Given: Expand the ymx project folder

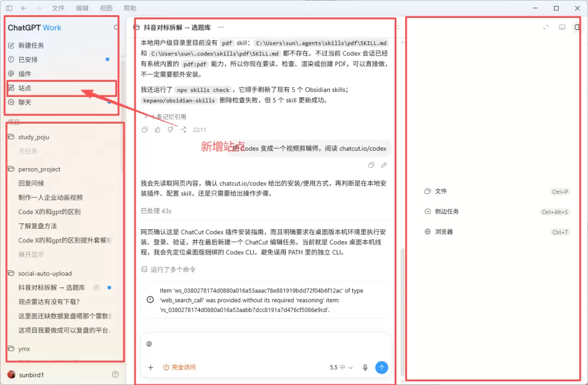Looking at the screenshot, I should [x=24, y=349].
